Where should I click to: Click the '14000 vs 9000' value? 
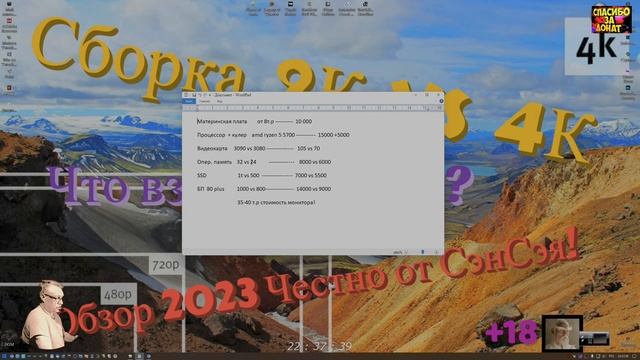[313, 189]
